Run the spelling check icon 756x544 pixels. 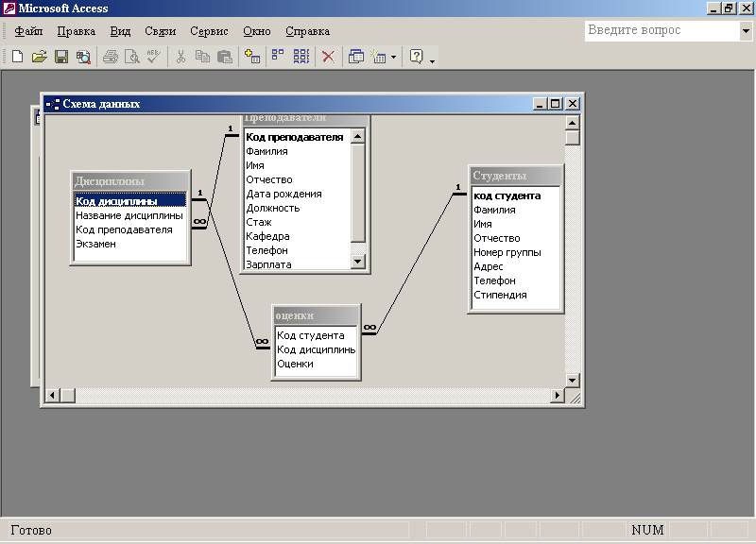154,57
